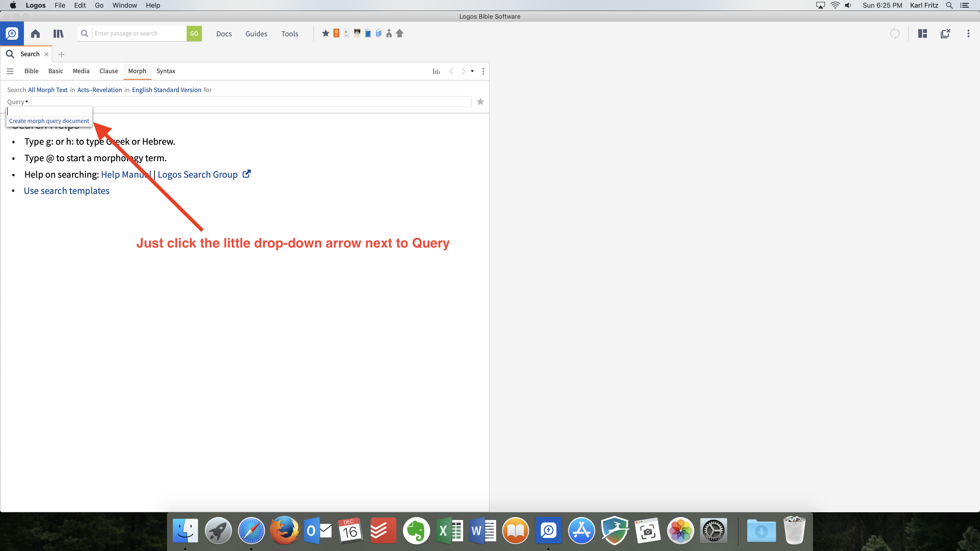The image size is (980, 551).
Task: Close the Search panel tab
Action: click(46, 54)
